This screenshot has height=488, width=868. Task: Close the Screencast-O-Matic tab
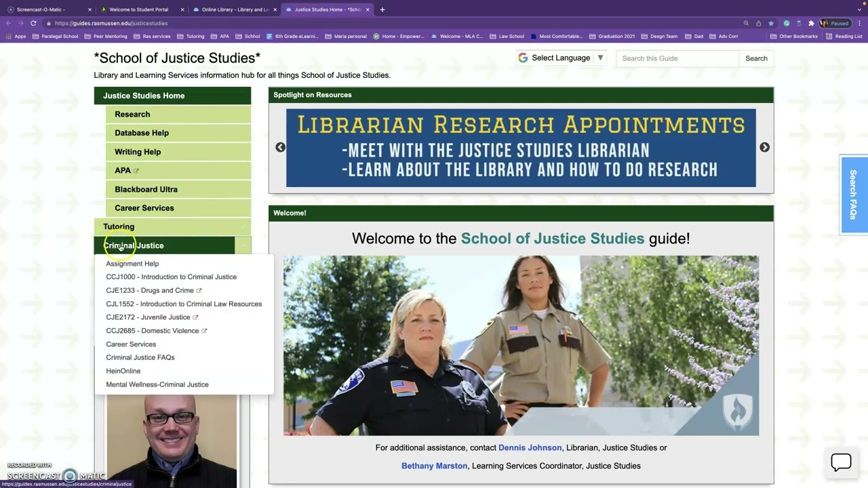(x=90, y=9)
